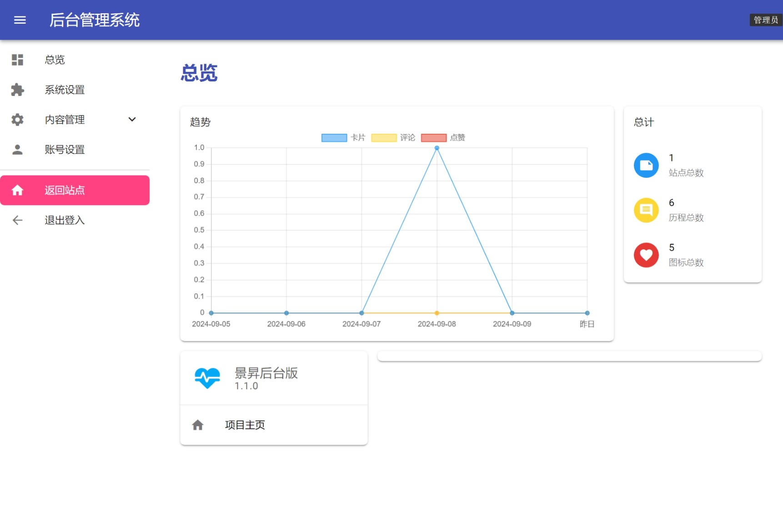Select the person icon beside 账号设置
The image size is (783, 532).
click(x=17, y=150)
